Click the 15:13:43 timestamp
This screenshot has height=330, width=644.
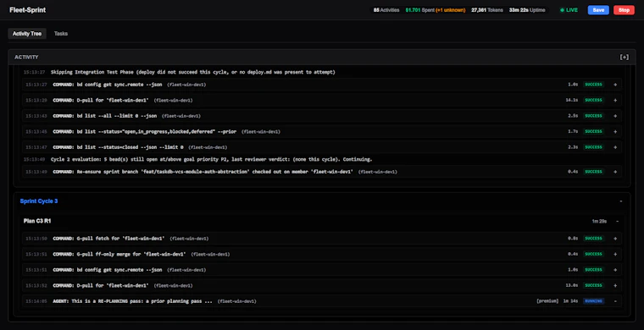tap(36, 116)
